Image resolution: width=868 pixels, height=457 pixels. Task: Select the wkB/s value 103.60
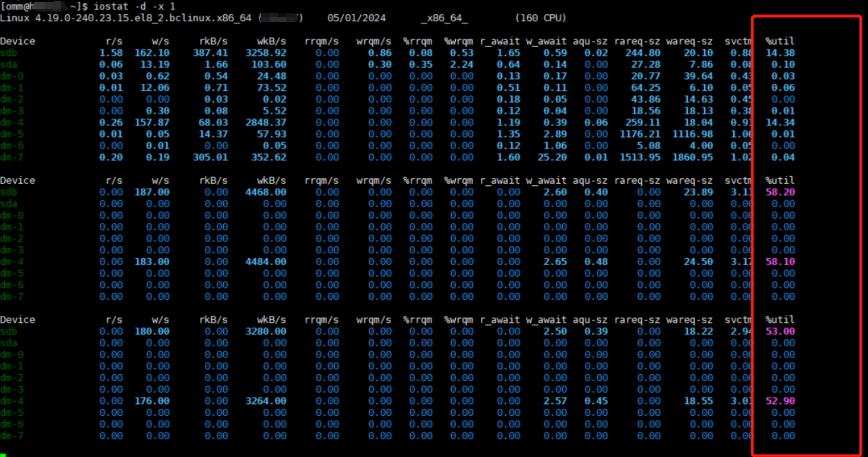click(269, 64)
